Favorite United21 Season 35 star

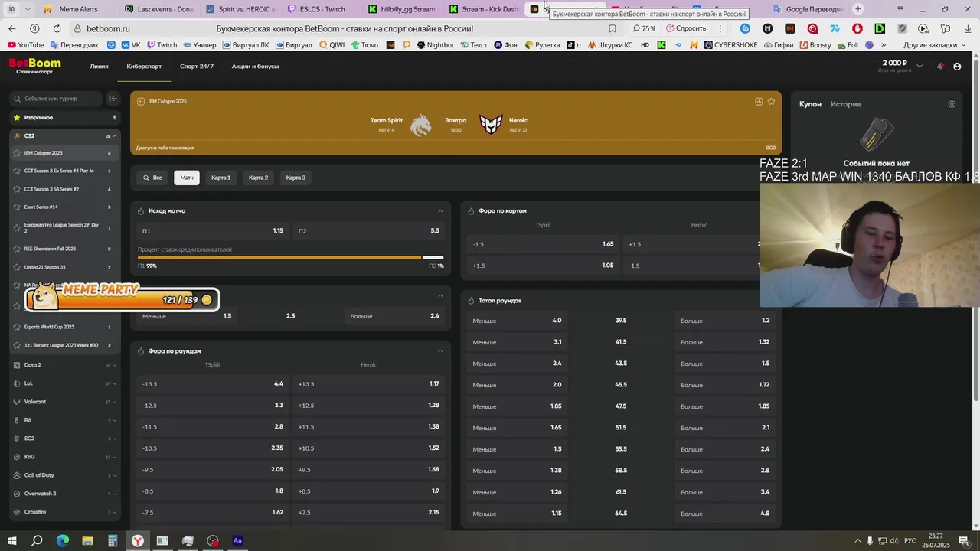point(17,267)
